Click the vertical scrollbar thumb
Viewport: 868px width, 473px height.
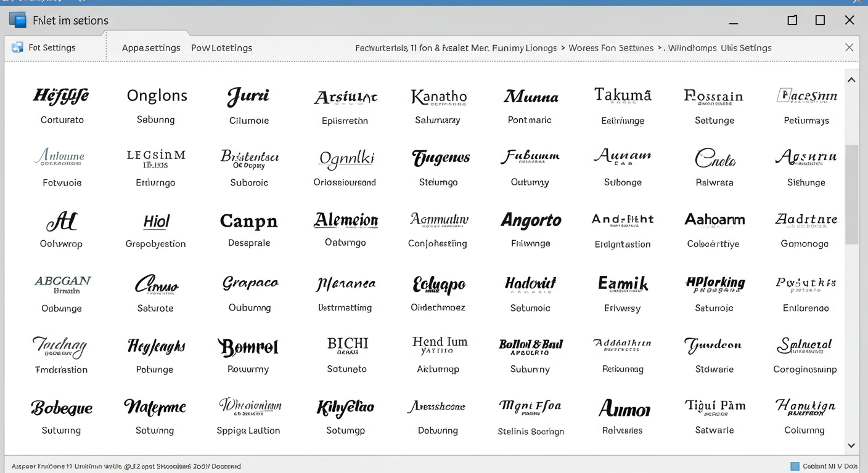click(851, 194)
